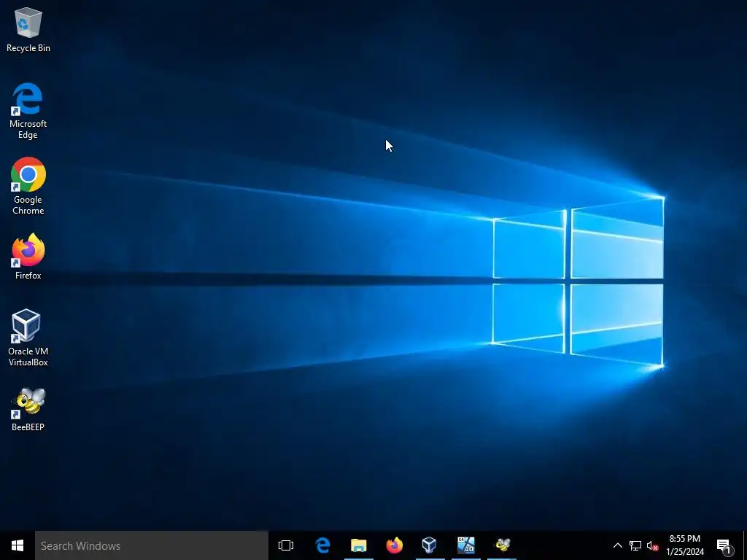Screen dimensions: 747x560
Task: Switch to Firefox in the taskbar
Action: tap(395, 545)
